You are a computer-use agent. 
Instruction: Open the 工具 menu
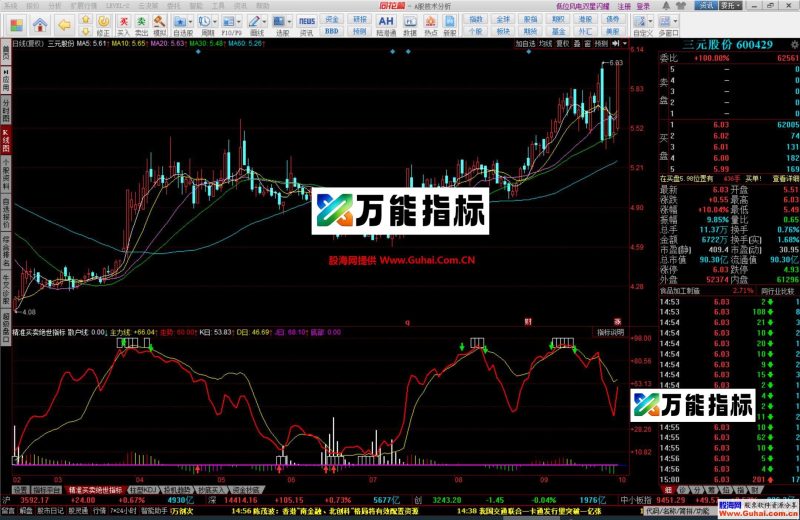pyautogui.click(x=218, y=6)
